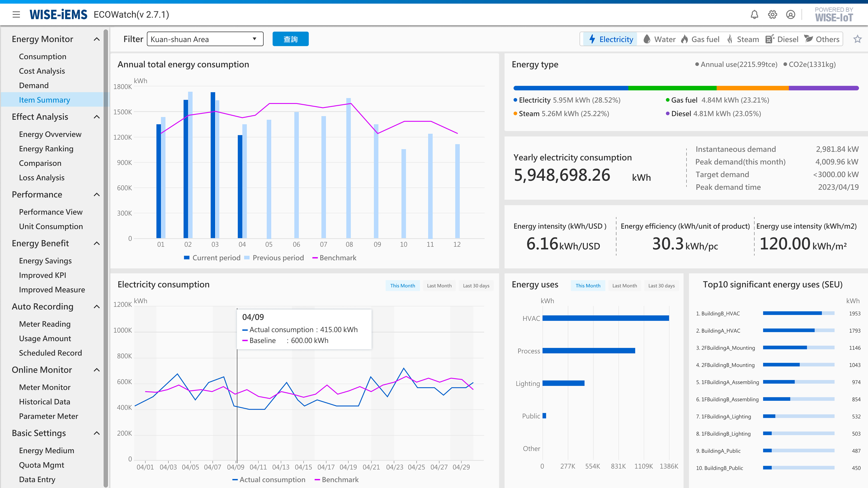
Task: Open the hamburger menu icon
Action: pos(16,15)
